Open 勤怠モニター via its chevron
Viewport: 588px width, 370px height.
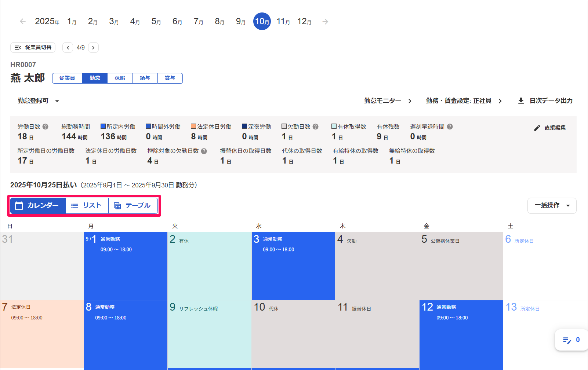(x=410, y=101)
